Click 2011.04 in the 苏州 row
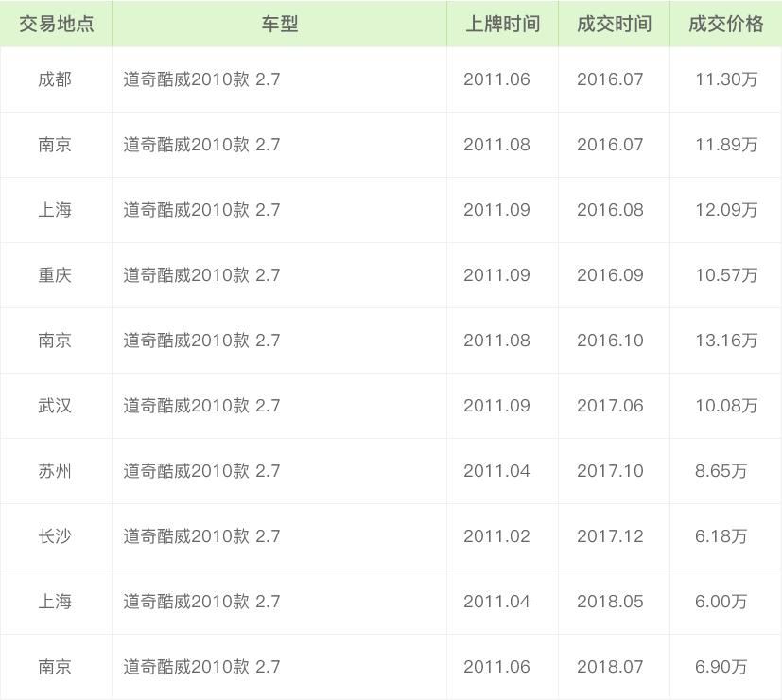This screenshot has height=700, width=782. point(496,471)
